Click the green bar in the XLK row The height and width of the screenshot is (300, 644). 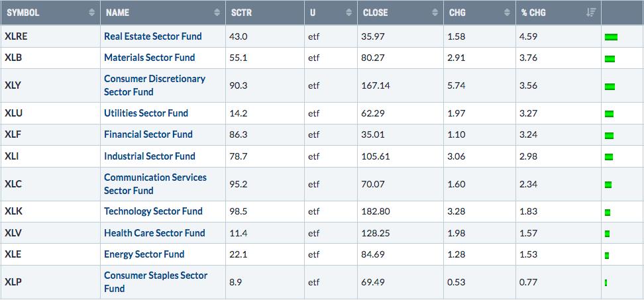click(608, 212)
